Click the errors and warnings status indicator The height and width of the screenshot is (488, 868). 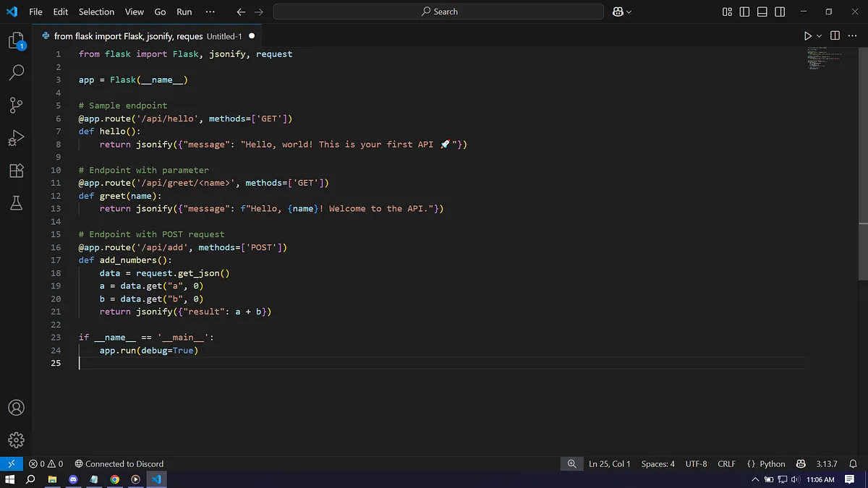[x=46, y=463]
